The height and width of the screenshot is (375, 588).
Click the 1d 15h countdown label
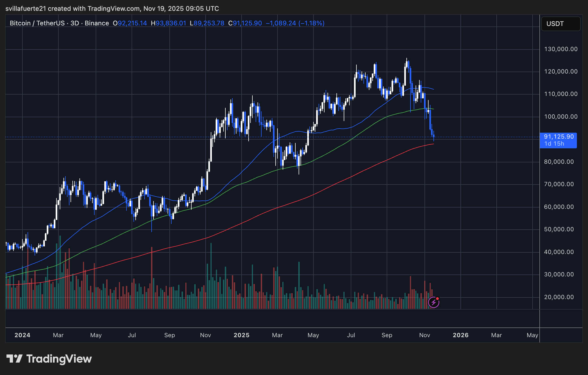[554, 144]
